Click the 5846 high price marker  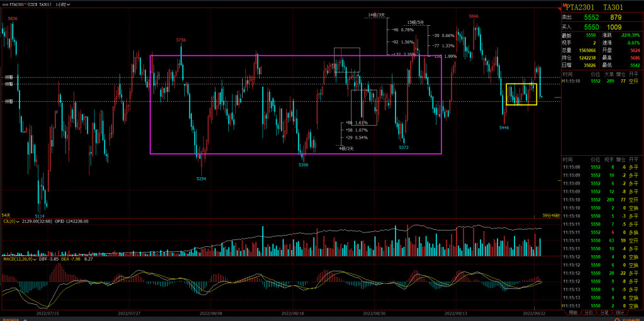[473, 16]
